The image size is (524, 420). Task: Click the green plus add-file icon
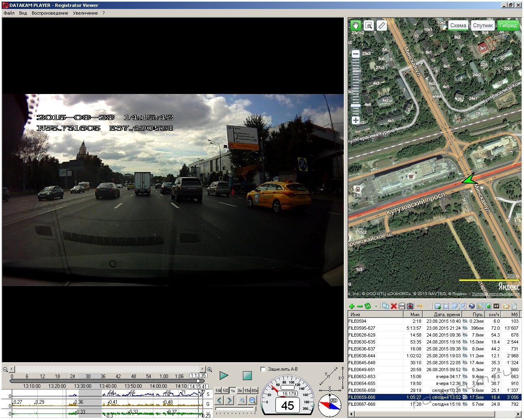point(352,306)
